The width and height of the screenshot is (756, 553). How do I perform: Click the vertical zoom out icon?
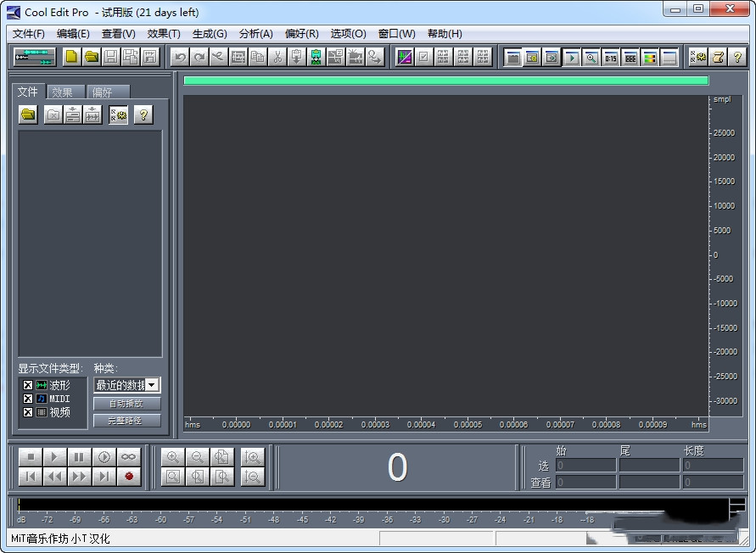(x=252, y=477)
